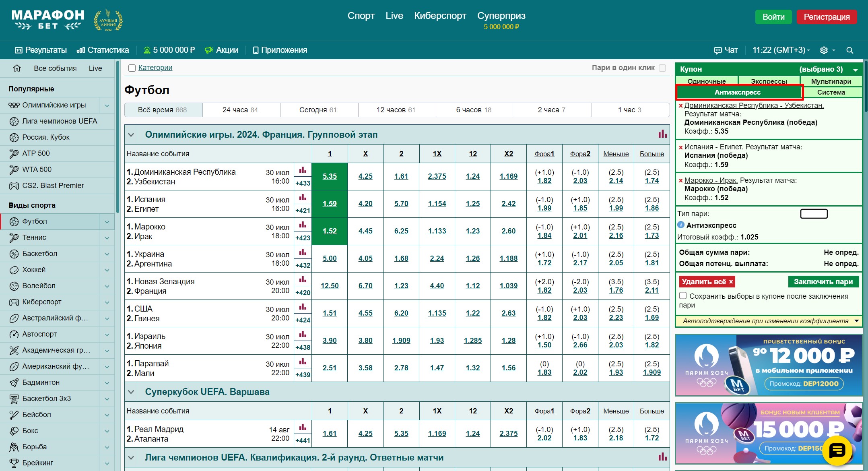The height and width of the screenshot is (471, 868).
Task: Click statistics chart icon for Olympic Games section
Action: (x=662, y=134)
